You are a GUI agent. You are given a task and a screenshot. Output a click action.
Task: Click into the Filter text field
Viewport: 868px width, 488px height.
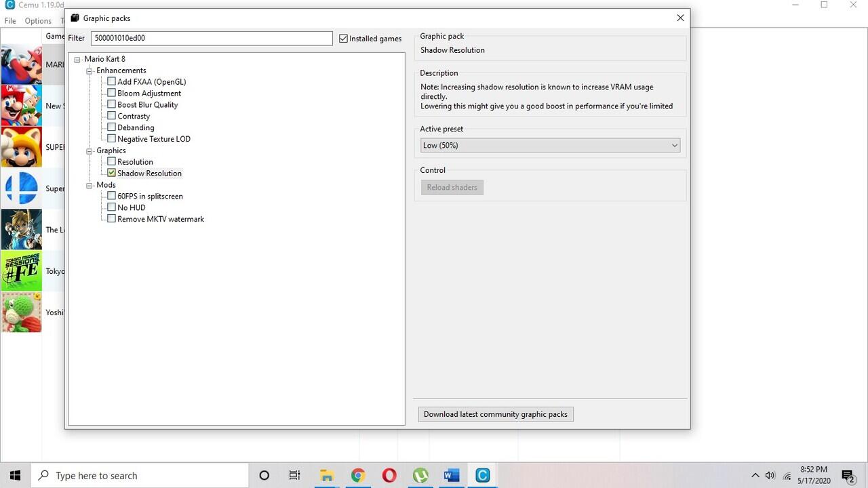coord(212,38)
